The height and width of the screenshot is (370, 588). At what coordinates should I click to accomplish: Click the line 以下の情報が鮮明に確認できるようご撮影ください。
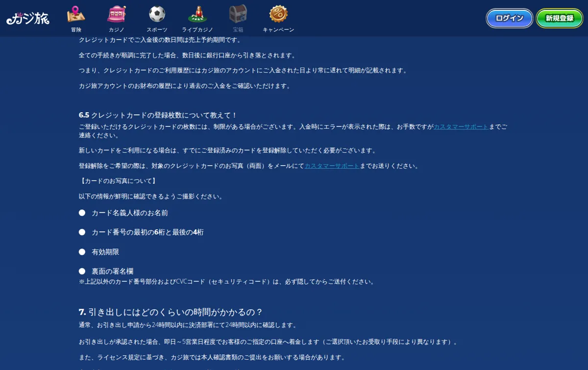[x=151, y=197]
